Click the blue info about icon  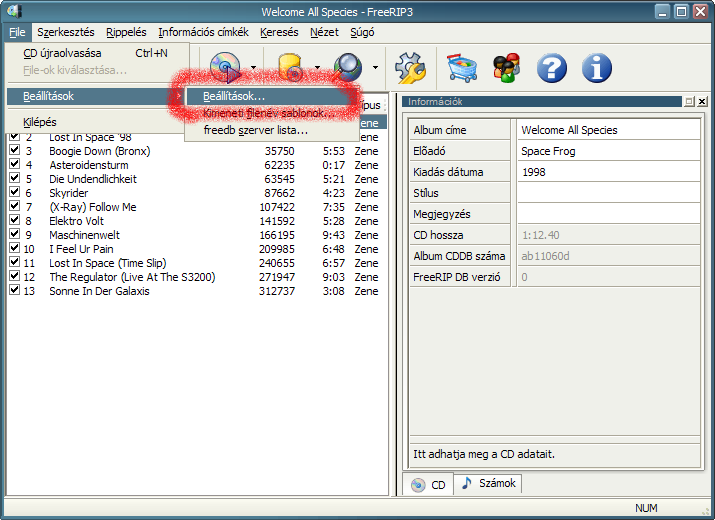(x=596, y=68)
